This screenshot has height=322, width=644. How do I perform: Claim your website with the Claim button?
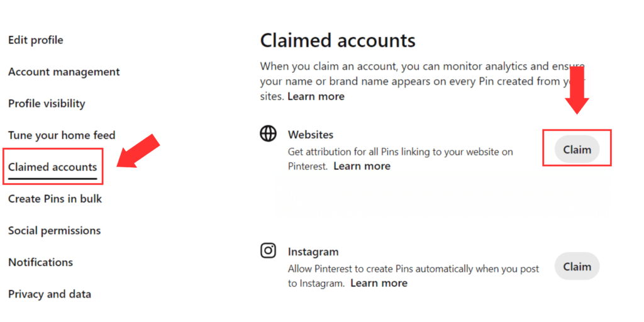577,150
